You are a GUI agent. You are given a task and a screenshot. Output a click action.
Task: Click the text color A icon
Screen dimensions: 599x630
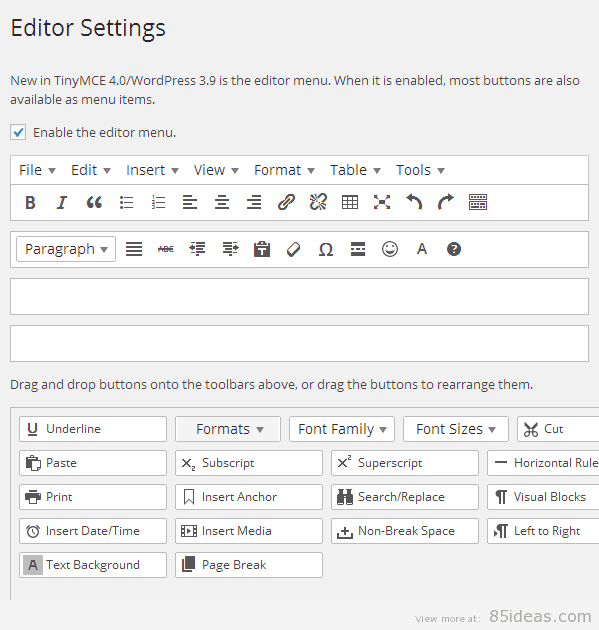pos(422,249)
